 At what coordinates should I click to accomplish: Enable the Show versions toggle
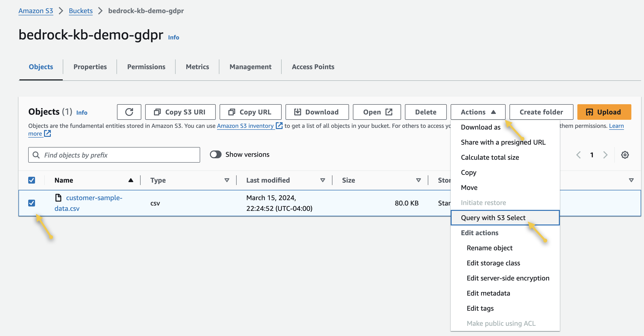[x=215, y=154]
